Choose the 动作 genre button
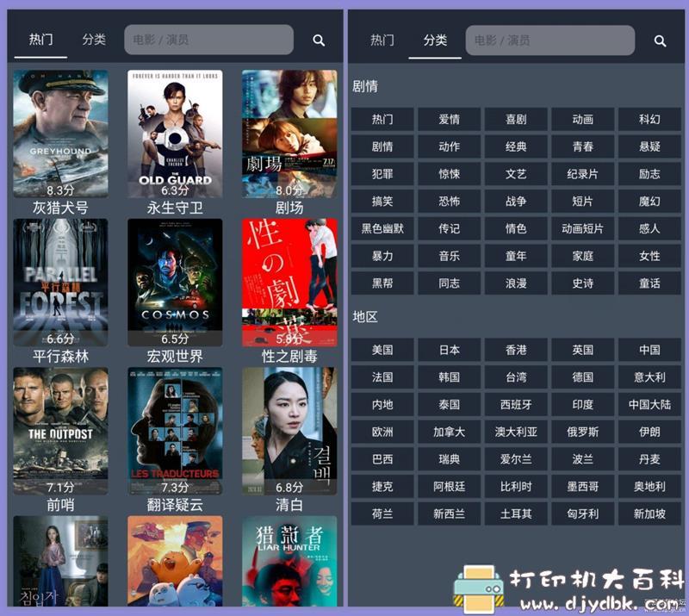 449,146
